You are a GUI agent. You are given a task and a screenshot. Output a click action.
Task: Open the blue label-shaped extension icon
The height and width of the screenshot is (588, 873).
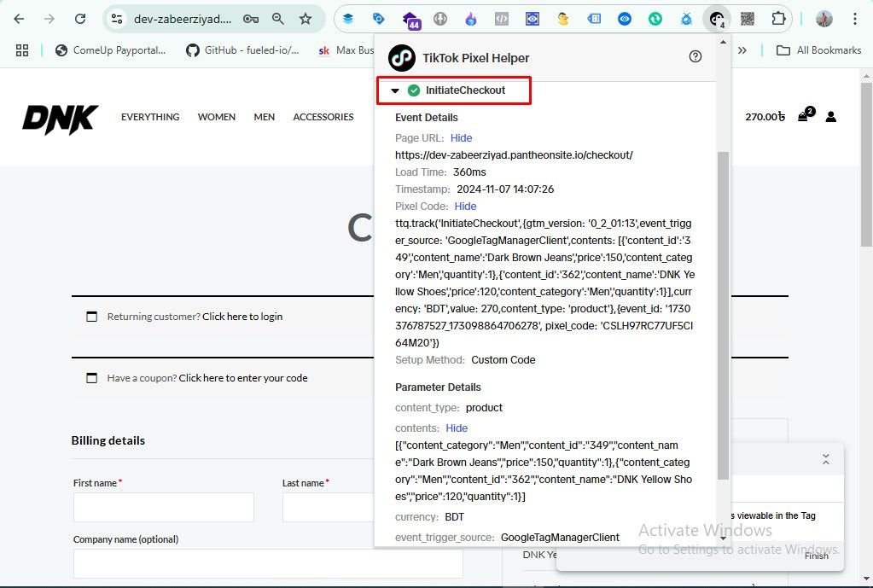(594, 19)
